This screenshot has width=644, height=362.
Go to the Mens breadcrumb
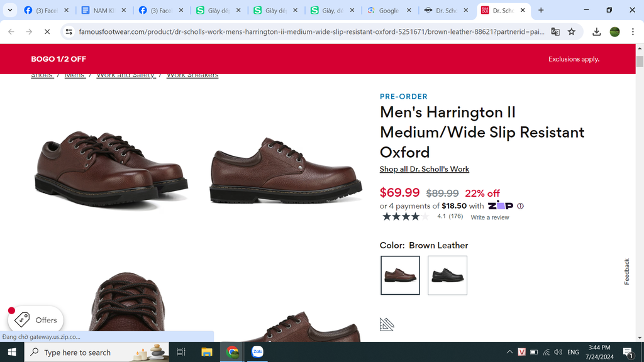[x=75, y=75]
